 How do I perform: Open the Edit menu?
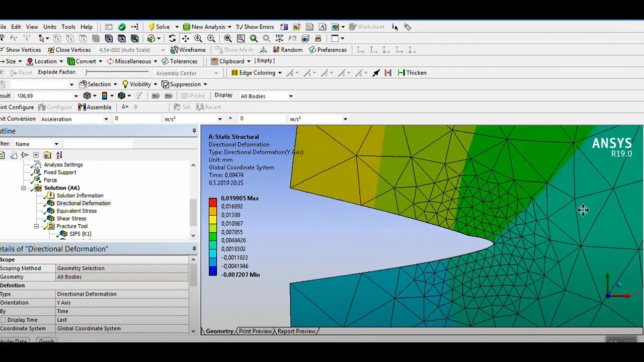pos(16,27)
